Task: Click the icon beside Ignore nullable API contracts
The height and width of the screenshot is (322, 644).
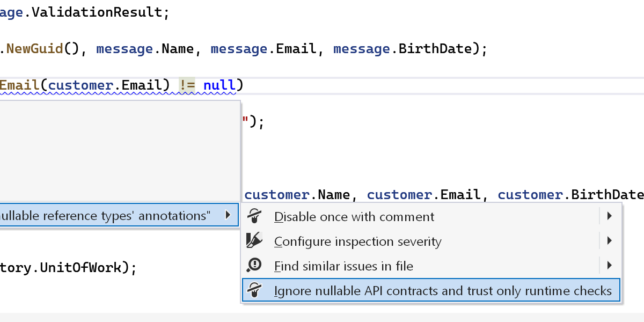Action: coord(254,290)
